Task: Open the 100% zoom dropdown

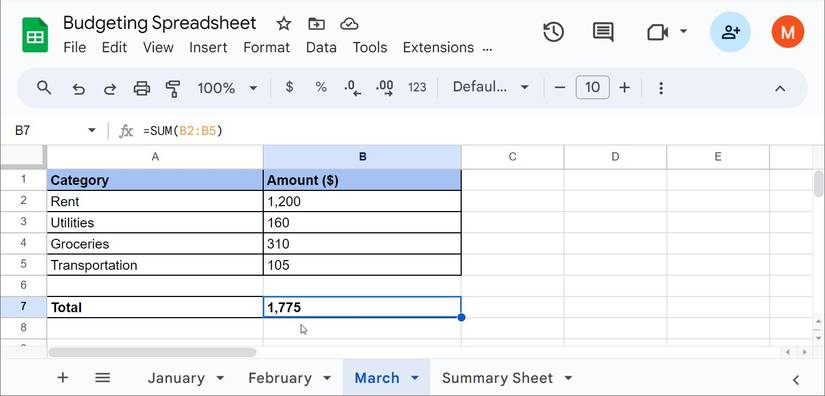Action: point(227,88)
